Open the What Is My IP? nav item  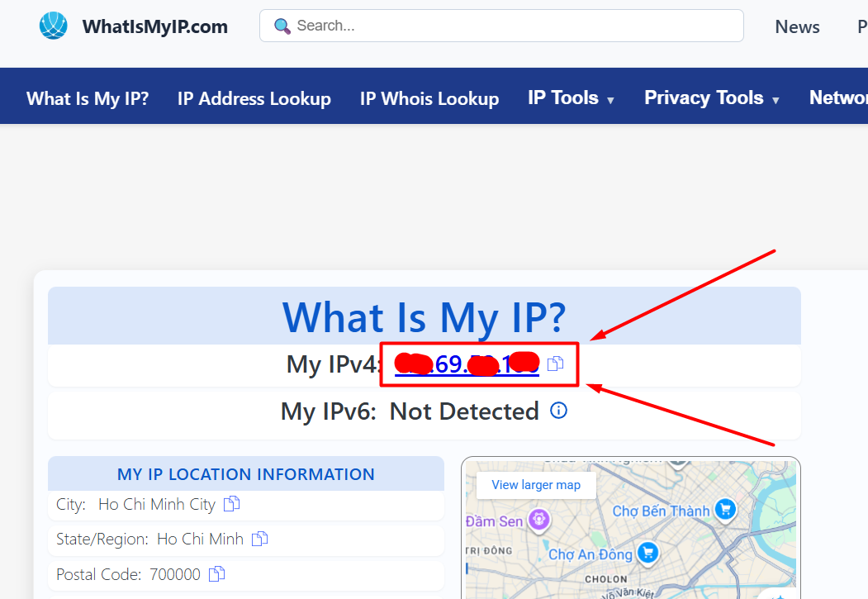pos(88,98)
